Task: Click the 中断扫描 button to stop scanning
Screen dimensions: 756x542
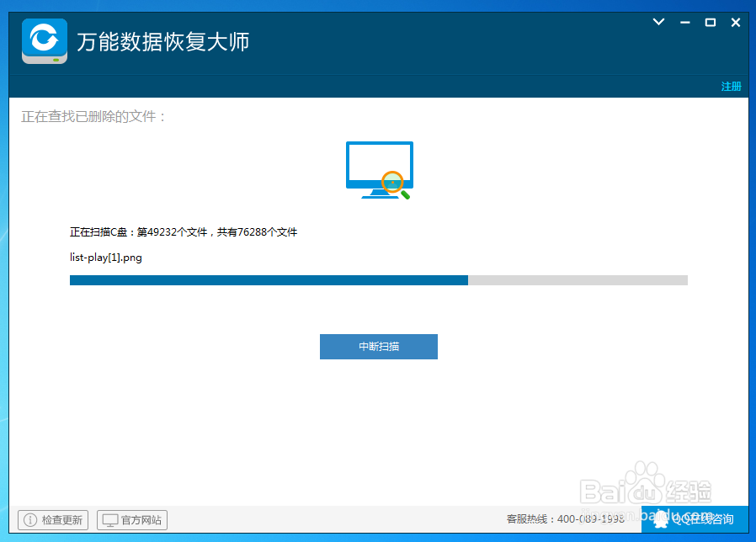Action: point(379,346)
